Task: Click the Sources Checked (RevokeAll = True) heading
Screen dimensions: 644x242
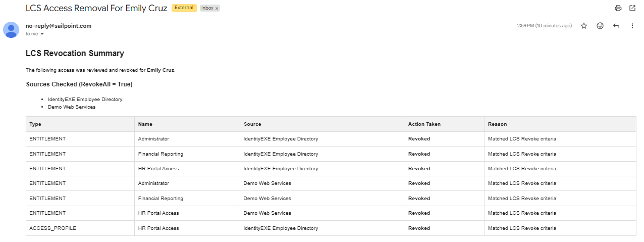Action: (79, 84)
